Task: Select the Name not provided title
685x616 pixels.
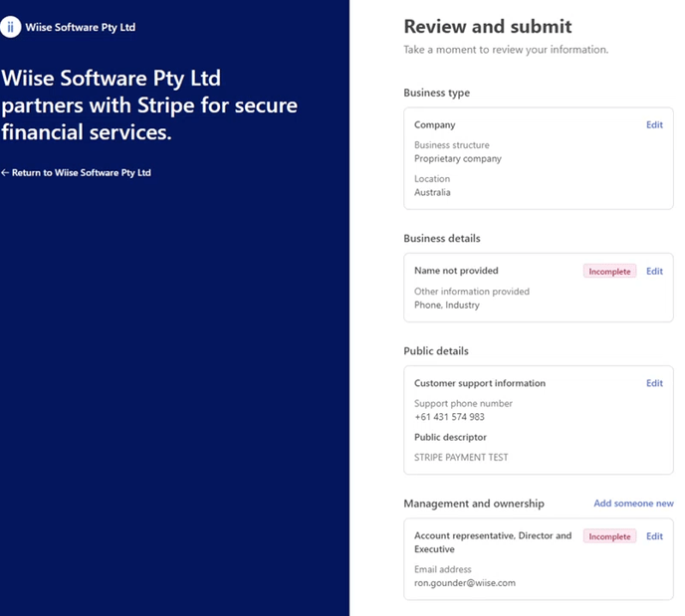Action: 456,271
